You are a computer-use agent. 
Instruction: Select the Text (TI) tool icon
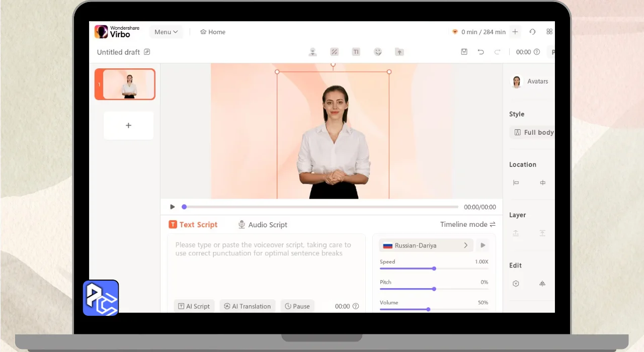[x=356, y=52]
